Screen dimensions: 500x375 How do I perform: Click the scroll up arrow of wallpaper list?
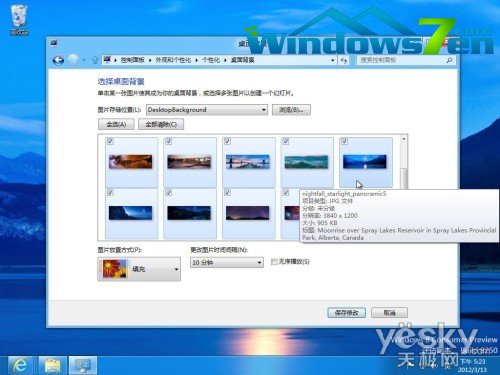click(x=404, y=138)
